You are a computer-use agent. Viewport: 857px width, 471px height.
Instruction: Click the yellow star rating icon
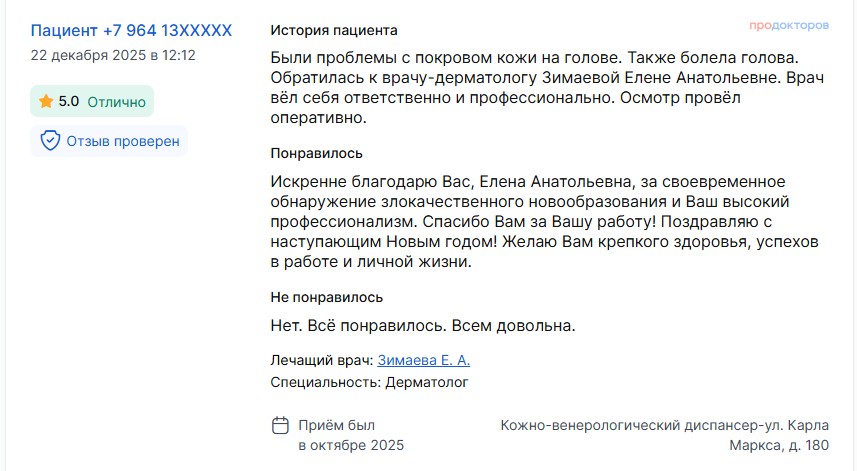click(x=46, y=101)
